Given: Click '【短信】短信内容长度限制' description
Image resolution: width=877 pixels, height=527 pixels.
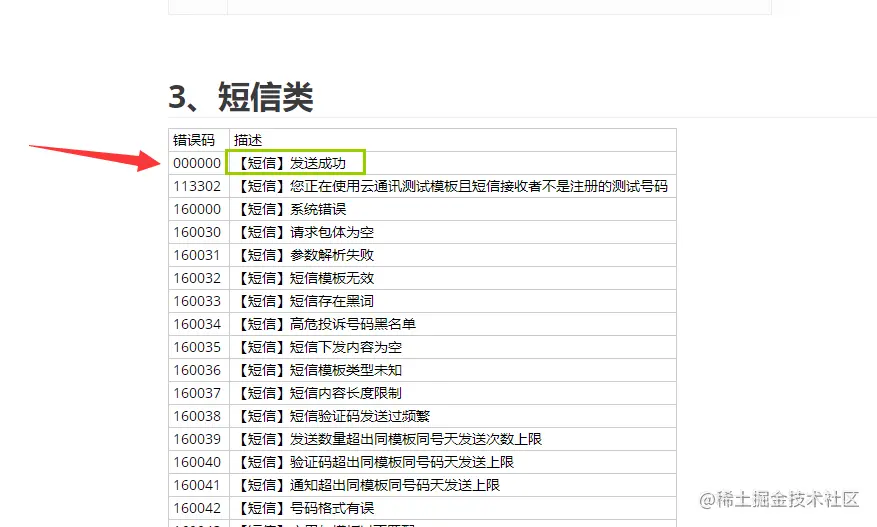Looking at the screenshot, I should point(318,393).
